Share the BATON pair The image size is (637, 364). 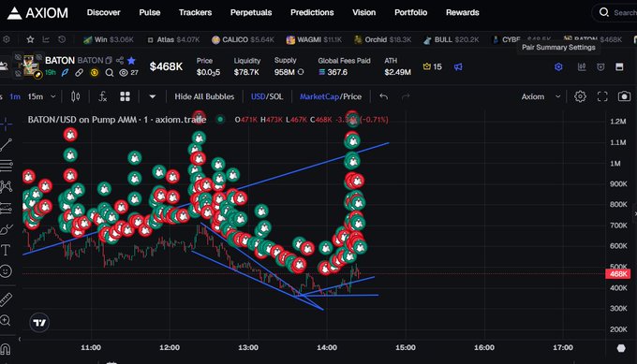120,61
